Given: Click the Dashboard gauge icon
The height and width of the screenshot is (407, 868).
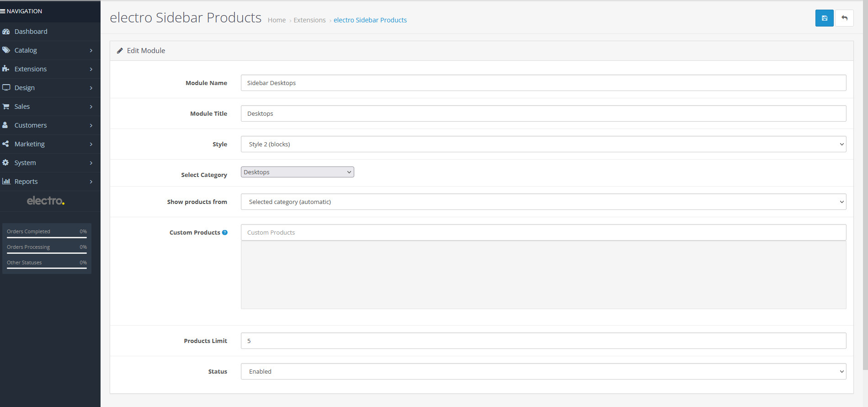Looking at the screenshot, I should click(6, 32).
